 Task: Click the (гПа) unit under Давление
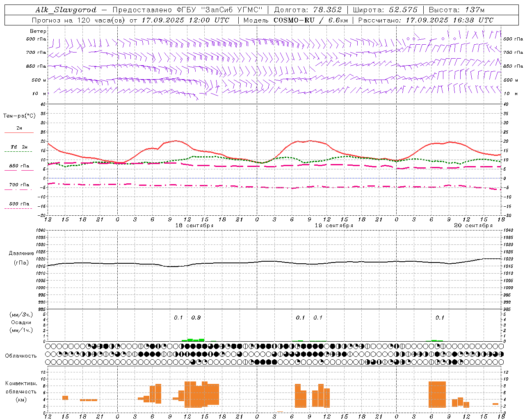click(21, 262)
